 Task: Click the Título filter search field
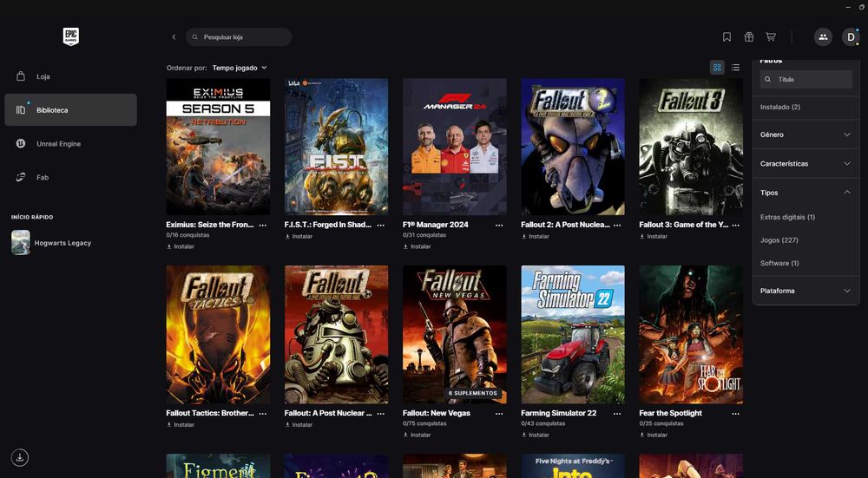click(806, 79)
